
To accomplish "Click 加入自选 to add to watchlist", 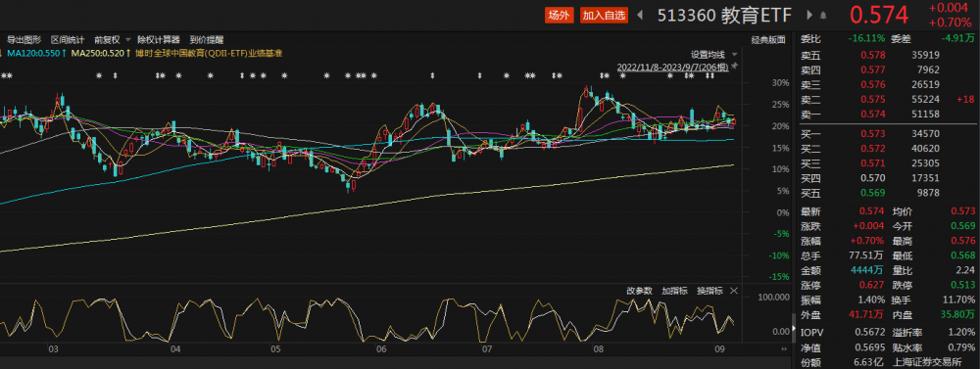I will pos(604,16).
